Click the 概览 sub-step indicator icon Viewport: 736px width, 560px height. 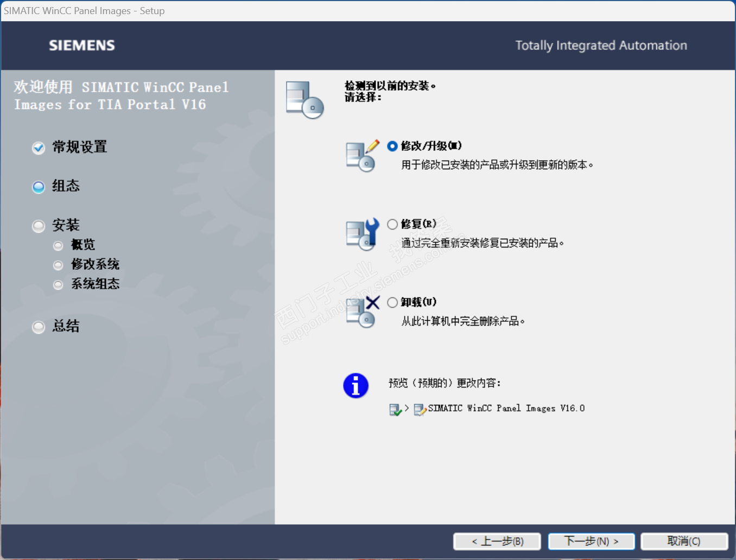(58, 246)
